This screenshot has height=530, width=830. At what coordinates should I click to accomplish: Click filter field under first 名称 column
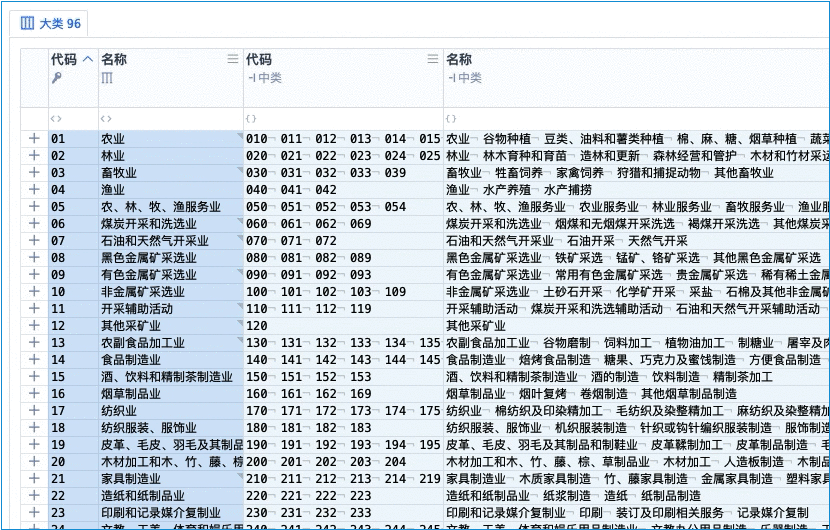coord(170,119)
